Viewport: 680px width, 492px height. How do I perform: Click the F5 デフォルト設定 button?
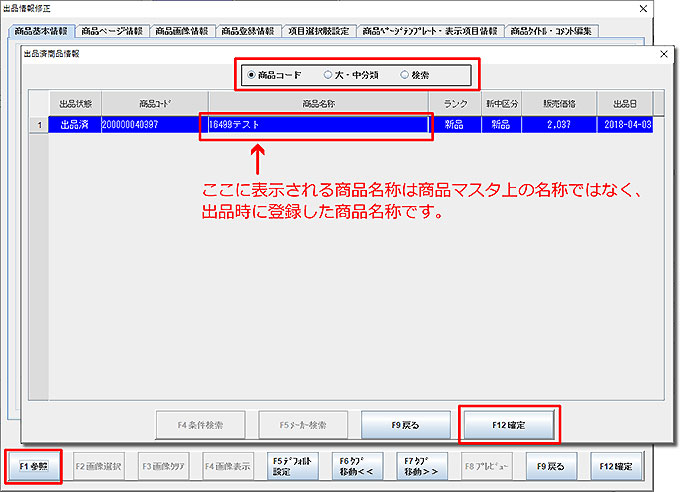[x=293, y=466]
